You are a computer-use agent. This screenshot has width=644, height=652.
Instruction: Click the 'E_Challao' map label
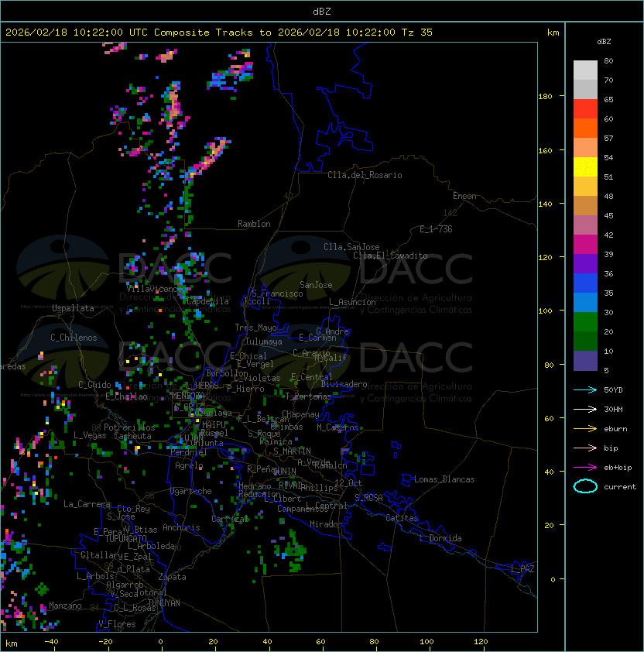pos(126,396)
